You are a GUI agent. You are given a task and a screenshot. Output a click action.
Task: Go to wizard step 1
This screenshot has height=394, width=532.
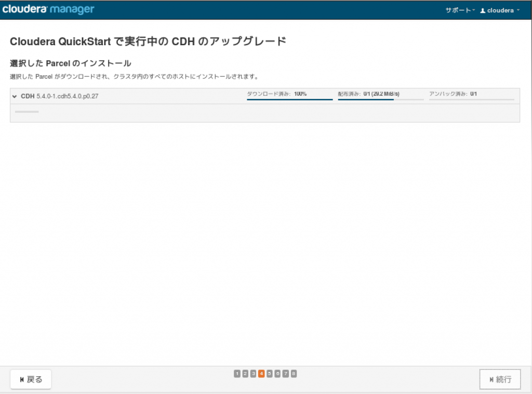click(237, 374)
